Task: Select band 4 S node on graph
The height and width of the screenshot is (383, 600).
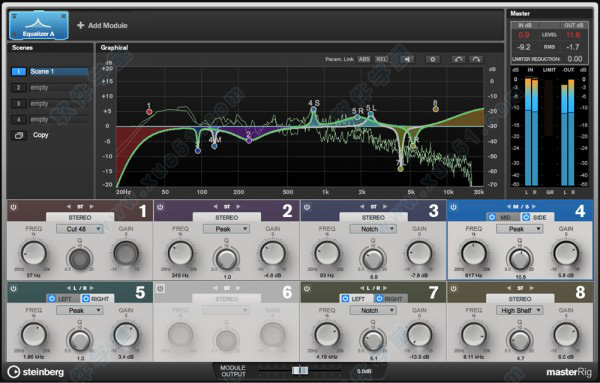Action: pos(313,109)
